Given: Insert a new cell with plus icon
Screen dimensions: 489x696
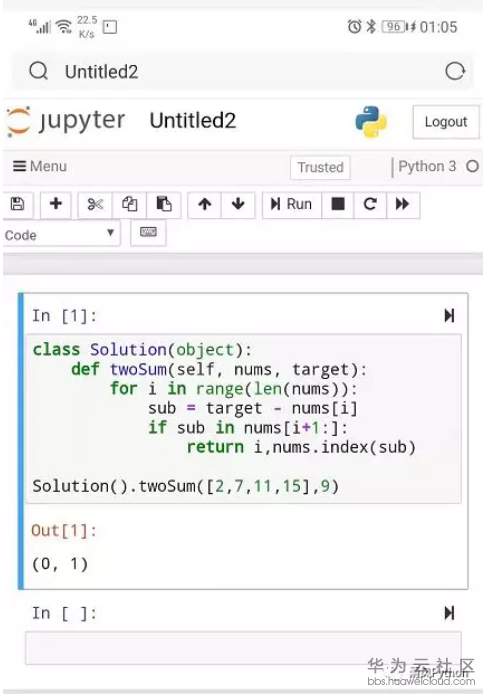Looking at the screenshot, I should point(56,204).
